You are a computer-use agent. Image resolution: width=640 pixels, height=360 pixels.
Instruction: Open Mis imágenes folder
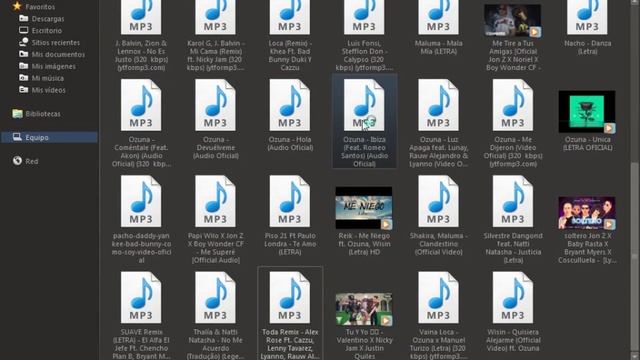coord(53,66)
